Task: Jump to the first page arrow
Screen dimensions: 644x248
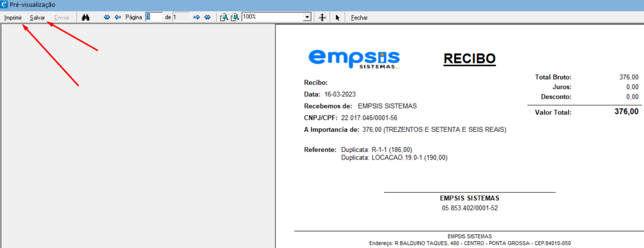Action: [107, 17]
